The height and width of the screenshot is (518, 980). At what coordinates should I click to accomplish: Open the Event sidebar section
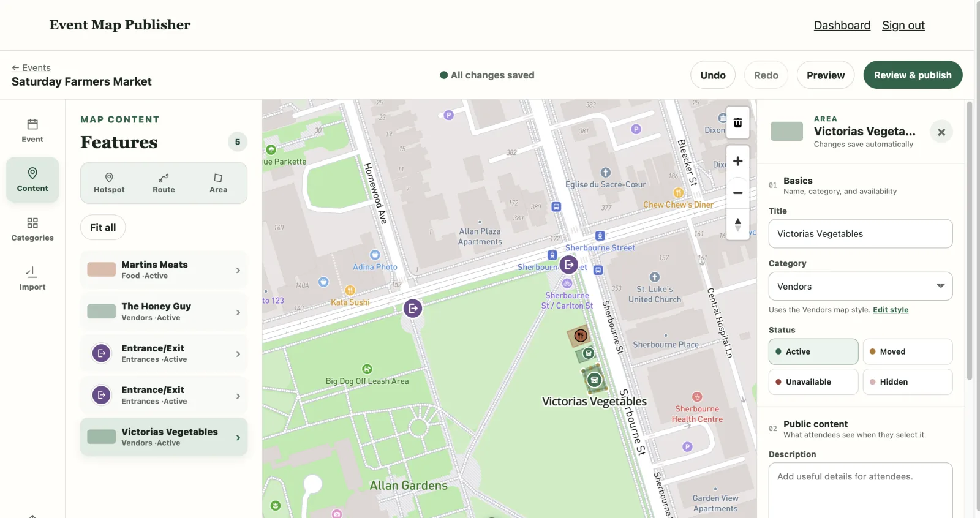coord(32,131)
